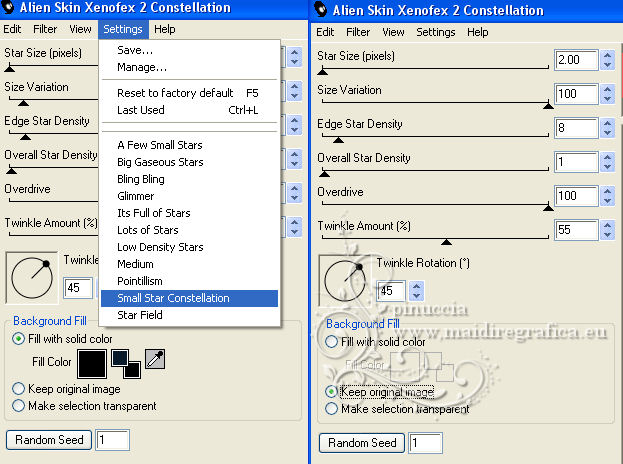The height and width of the screenshot is (464, 623).
Task: Select Medium preset
Action: click(190, 264)
